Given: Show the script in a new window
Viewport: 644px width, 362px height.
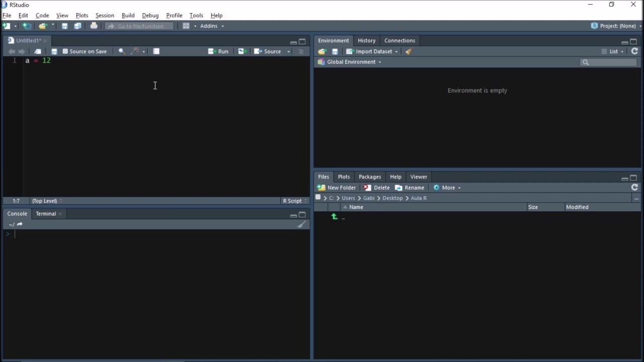Looking at the screenshot, I should tap(38, 51).
